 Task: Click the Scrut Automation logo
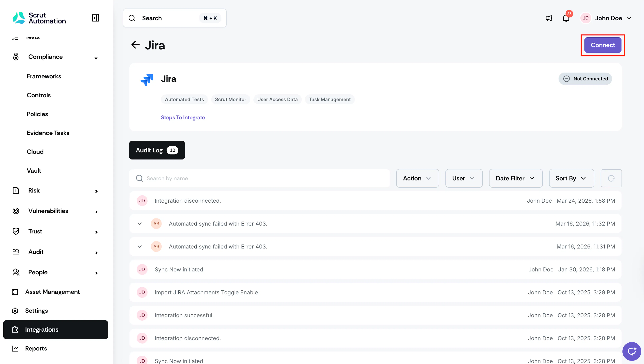click(x=39, y=18)
